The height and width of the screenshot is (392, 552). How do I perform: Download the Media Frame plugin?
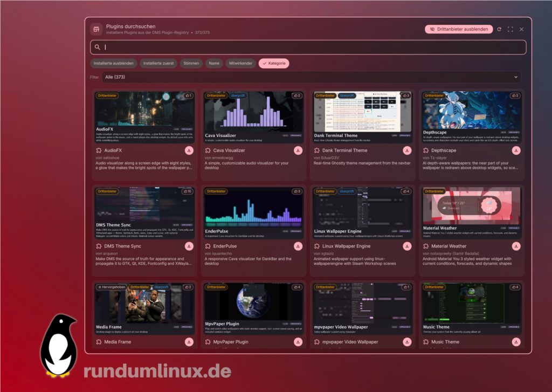pos(189,342)
